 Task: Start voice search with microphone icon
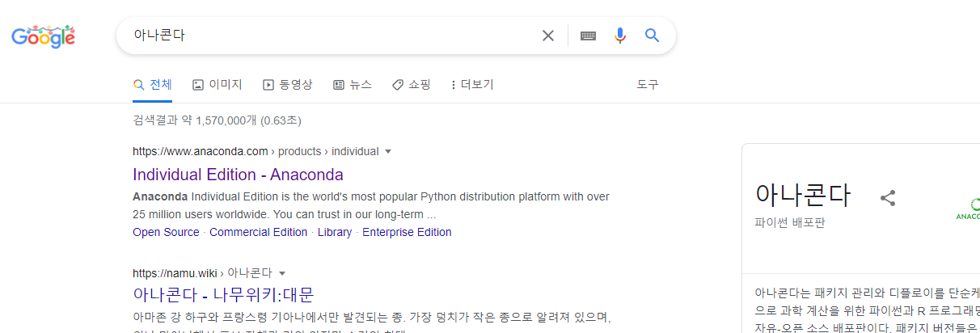coord(620,36)
